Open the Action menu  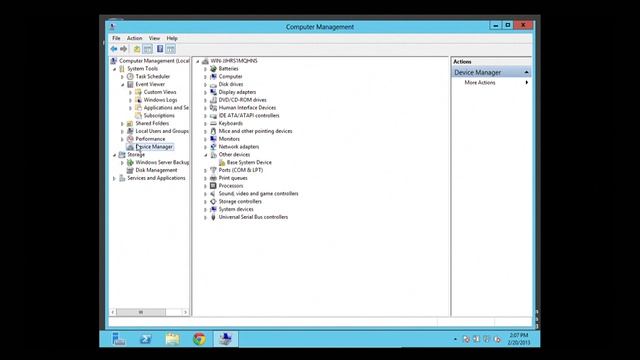(134, 38)
